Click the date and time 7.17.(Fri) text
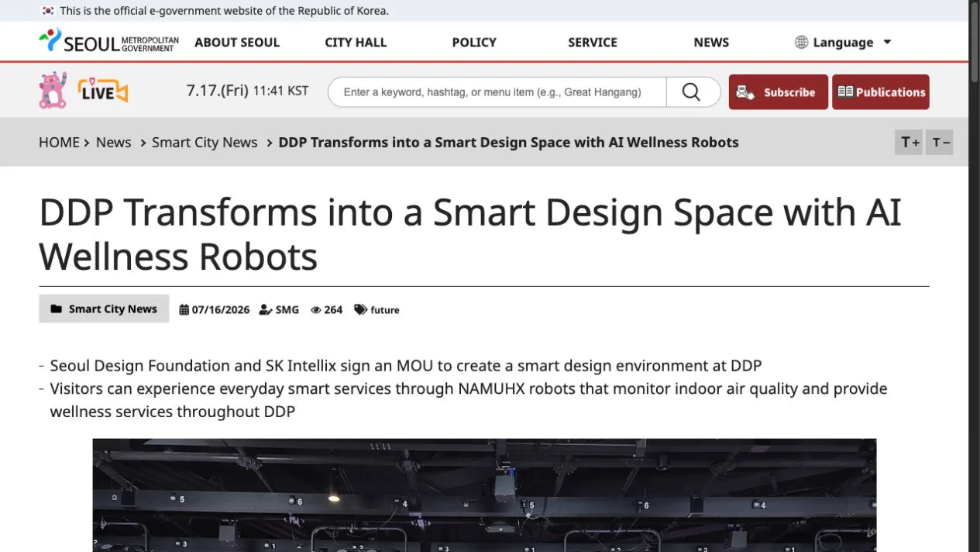Screen dimensions: 980x552 tap(247, 91)
